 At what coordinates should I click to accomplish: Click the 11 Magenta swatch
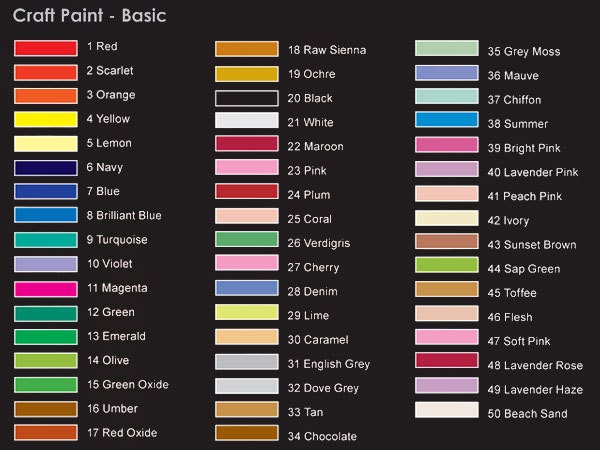[46, 289]
